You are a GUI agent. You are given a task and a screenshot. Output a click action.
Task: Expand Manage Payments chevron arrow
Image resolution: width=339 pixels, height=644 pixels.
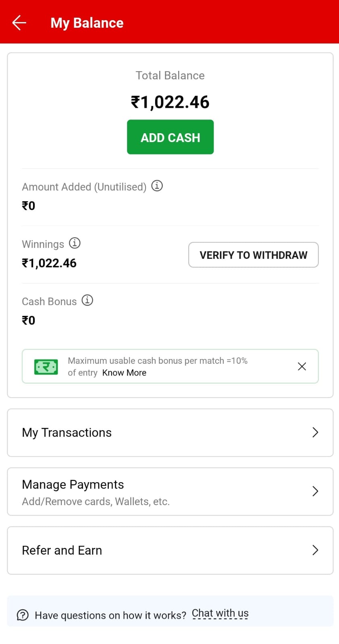pyautogui.click(x=315, y=491)
